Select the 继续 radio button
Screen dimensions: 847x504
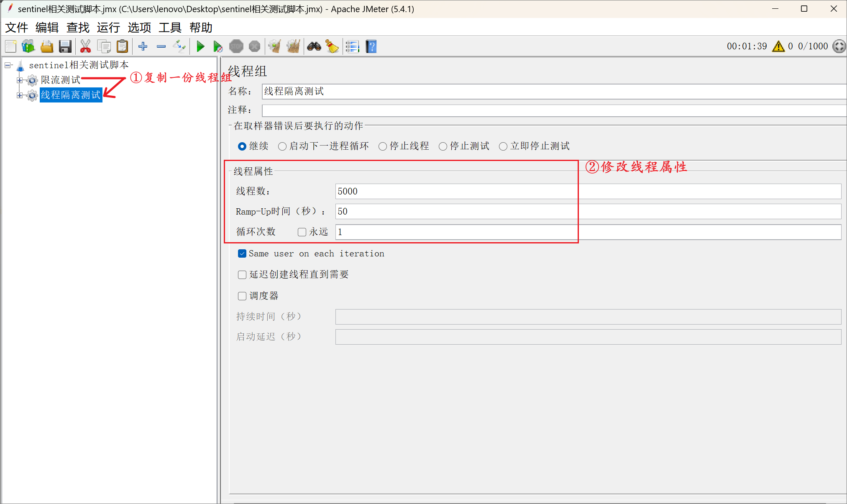coord(242,146)
